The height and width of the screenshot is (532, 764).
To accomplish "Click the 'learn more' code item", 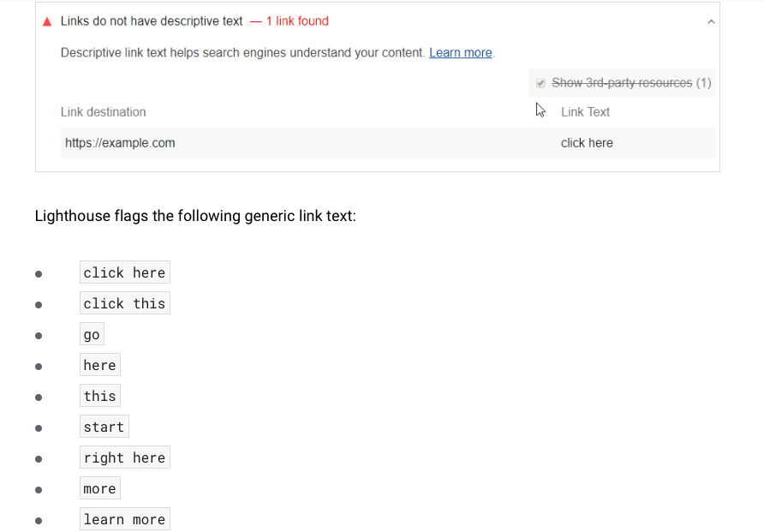I will [125, 519].
